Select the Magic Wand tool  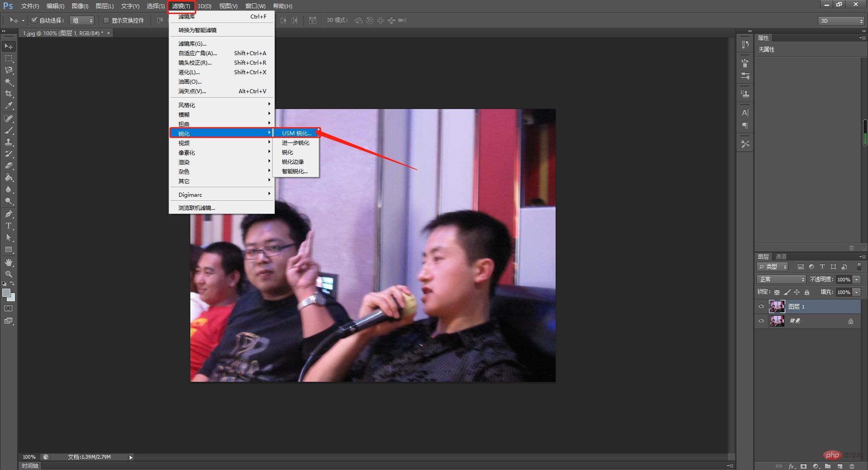tap(9, 82)
